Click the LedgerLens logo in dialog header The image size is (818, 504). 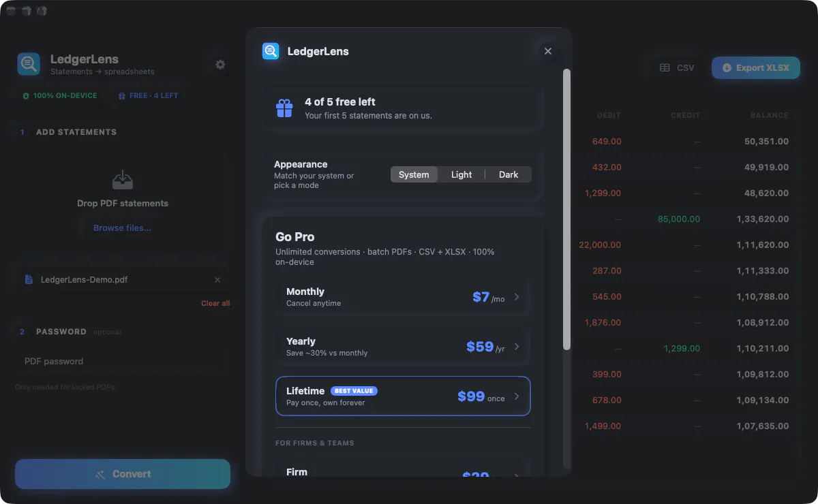pyautogui.click(x=271, y=51)
